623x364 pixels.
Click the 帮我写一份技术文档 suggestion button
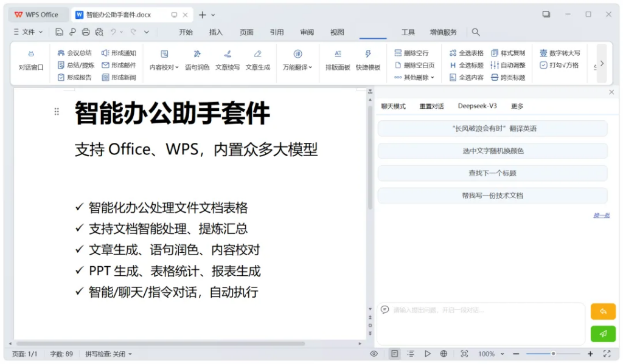(x=492, y=196)
